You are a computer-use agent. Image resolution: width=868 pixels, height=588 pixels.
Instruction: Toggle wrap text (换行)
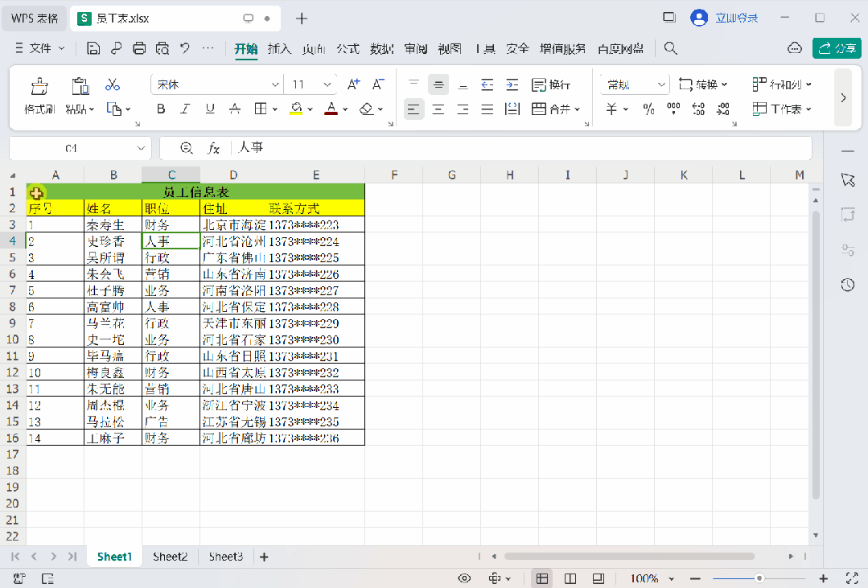(x=550, y=84)
